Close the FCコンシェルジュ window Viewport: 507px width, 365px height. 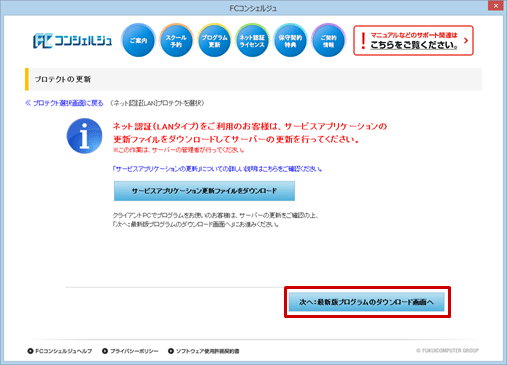point(496,6)
